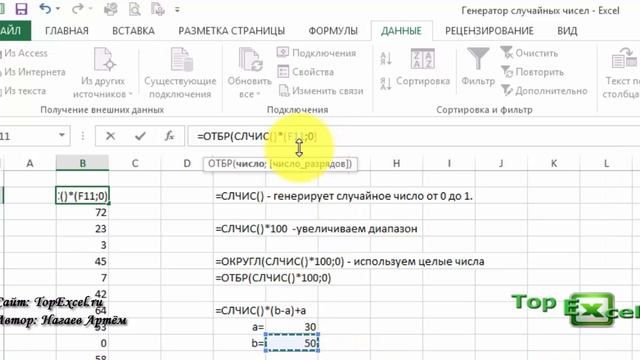
Task: Switch to the ФОРМУЛЫ tab
Action: [x=333, y=31]
